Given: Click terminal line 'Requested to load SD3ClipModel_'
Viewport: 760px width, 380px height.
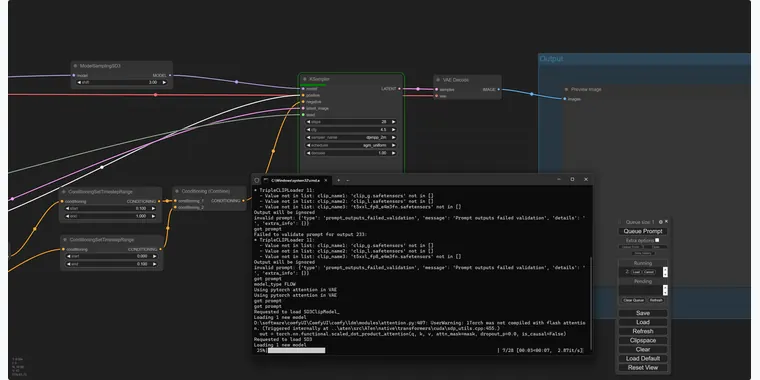Looking at the screenshot, I should point(297,312).
